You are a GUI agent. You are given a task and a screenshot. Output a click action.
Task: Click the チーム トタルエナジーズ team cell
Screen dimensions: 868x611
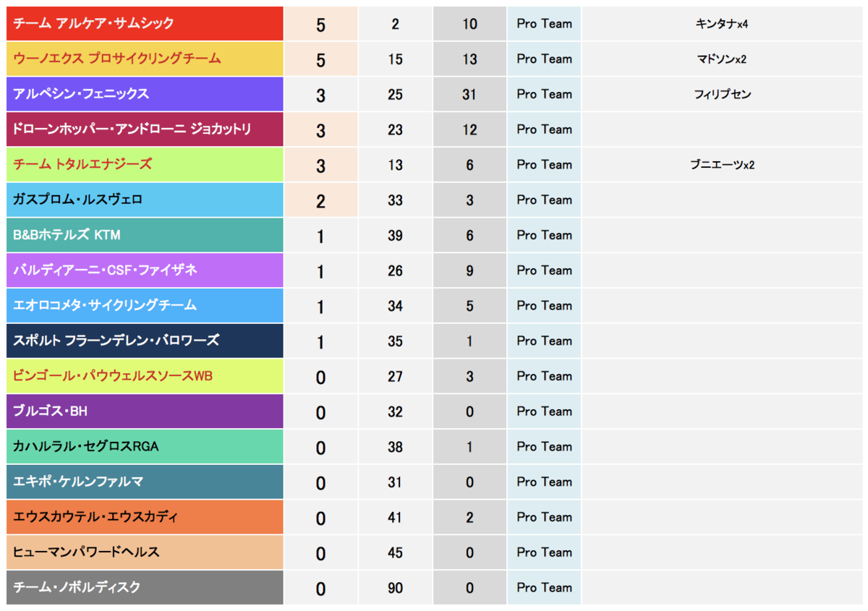(x=145, y=165)
